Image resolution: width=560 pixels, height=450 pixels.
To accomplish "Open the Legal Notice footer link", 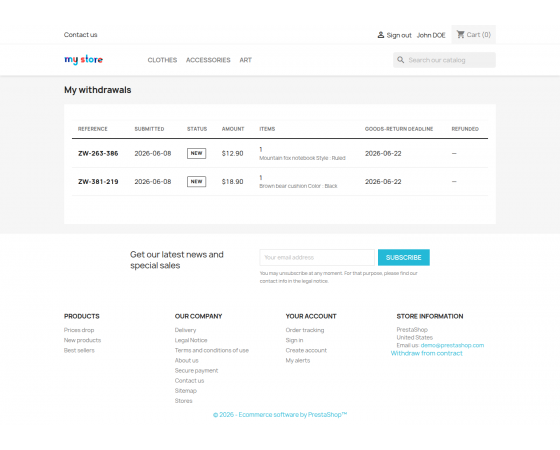I will (191, 340).
